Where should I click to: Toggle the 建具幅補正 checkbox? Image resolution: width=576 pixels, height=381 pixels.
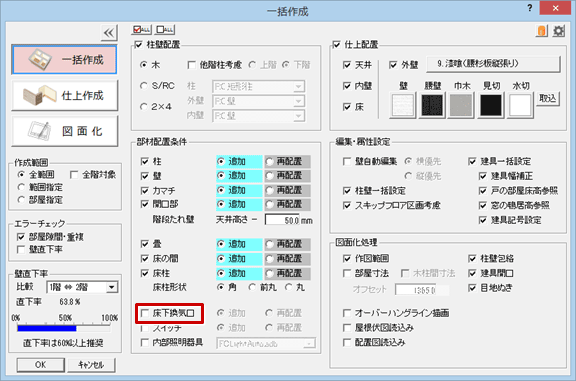[x=483, y=176]
